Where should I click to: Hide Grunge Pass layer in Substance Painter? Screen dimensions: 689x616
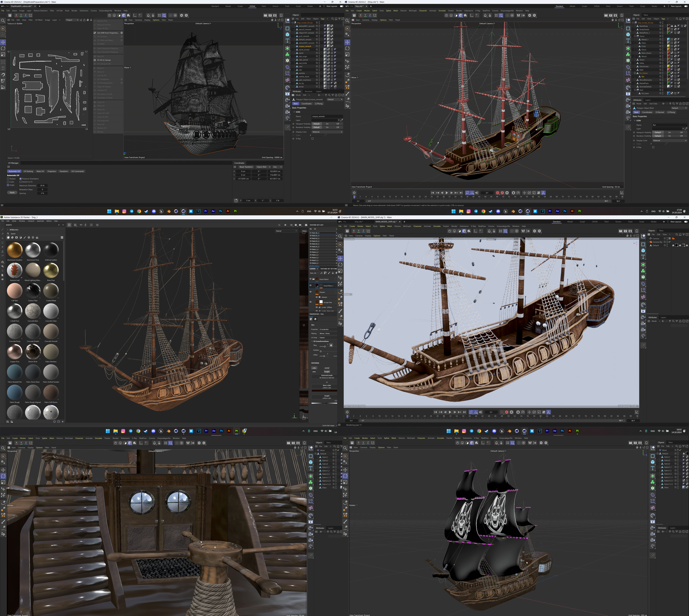coord(310,302)
